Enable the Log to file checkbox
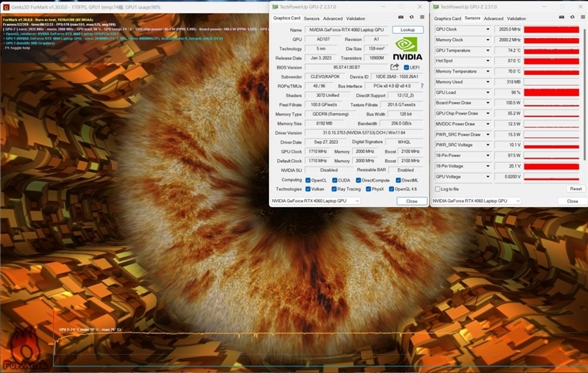588x373 pixels. point(437,189)
